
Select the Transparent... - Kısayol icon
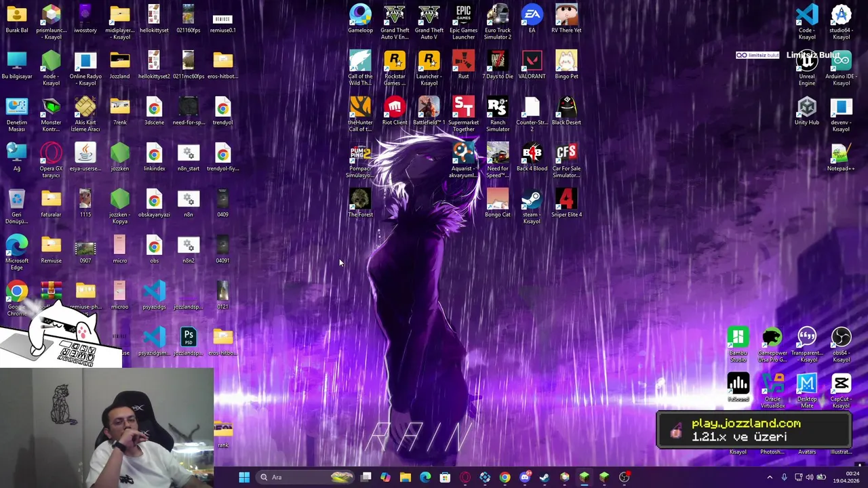[806, 344]
